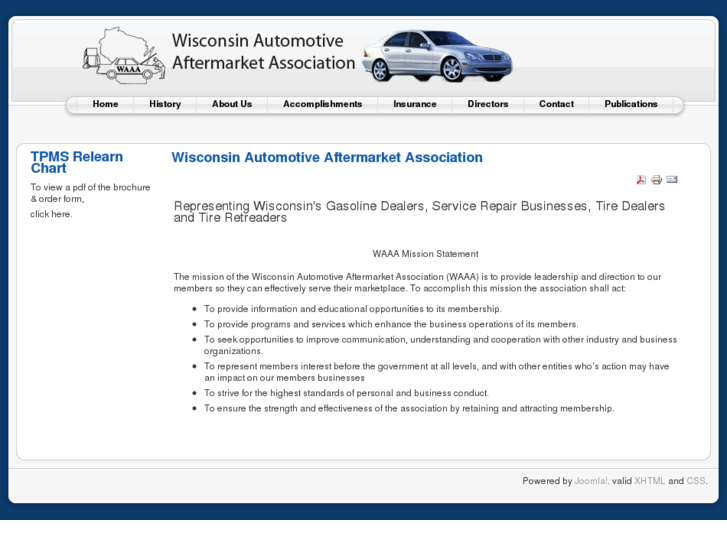Click the bullet about improving communication
This screenshot has height=545, width=727.
440,345
